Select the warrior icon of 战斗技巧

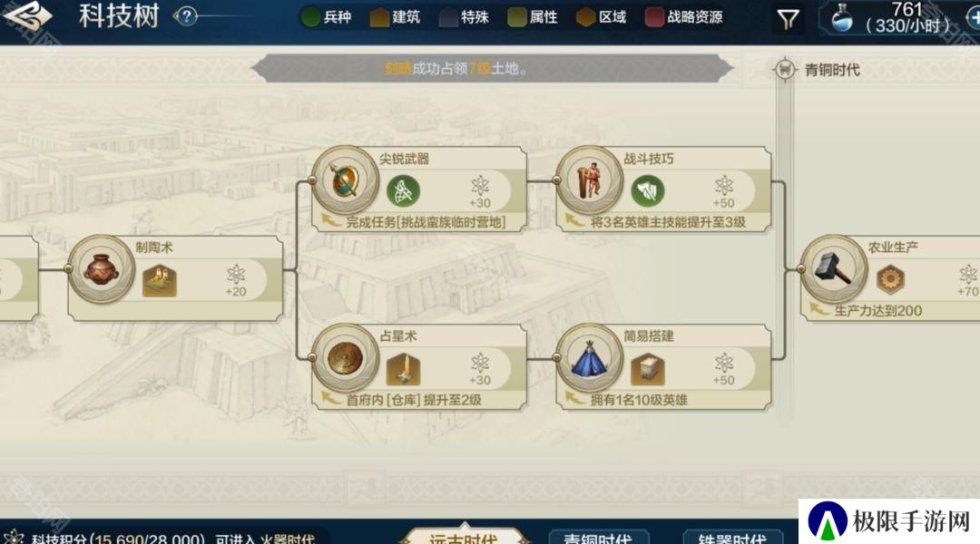(x=590, y=180)
